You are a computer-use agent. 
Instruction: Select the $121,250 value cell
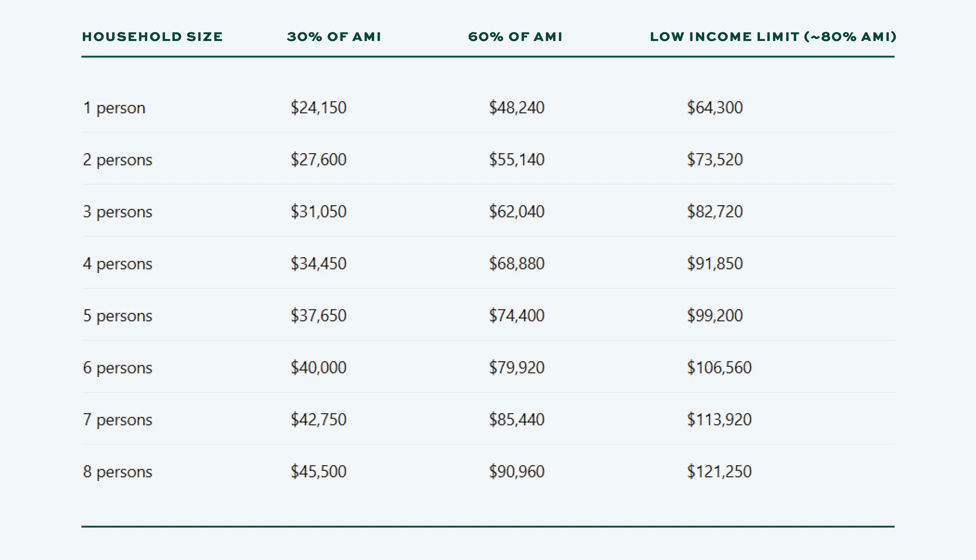(719, 471)
